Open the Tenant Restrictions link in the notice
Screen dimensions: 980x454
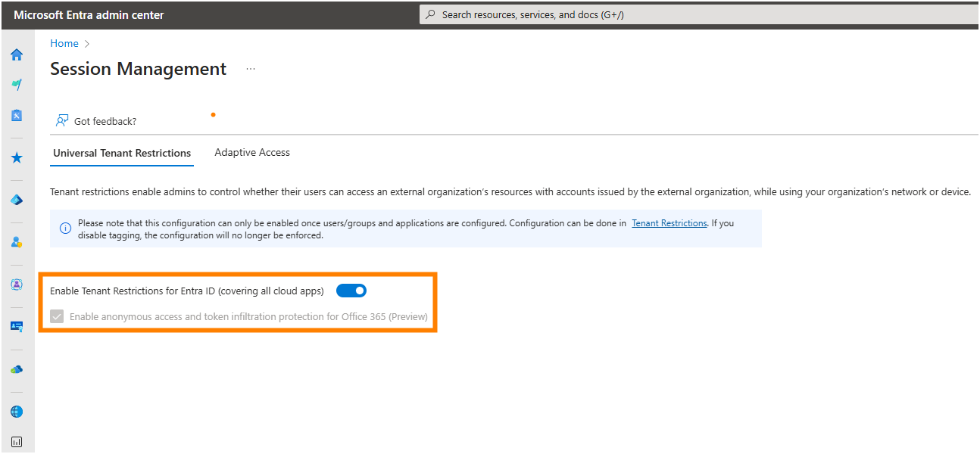click(669, 223)
